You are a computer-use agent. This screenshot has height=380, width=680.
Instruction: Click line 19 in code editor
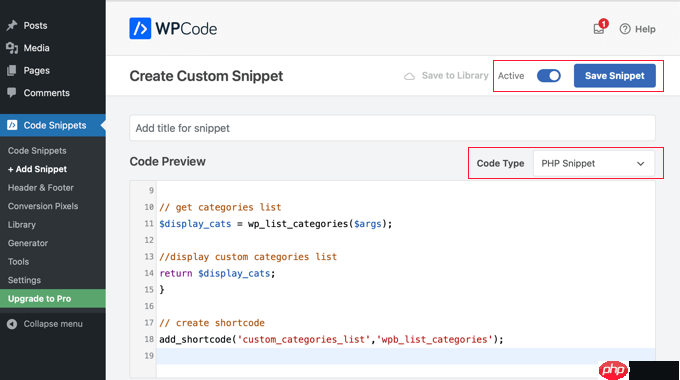click(x=405, y=356)
